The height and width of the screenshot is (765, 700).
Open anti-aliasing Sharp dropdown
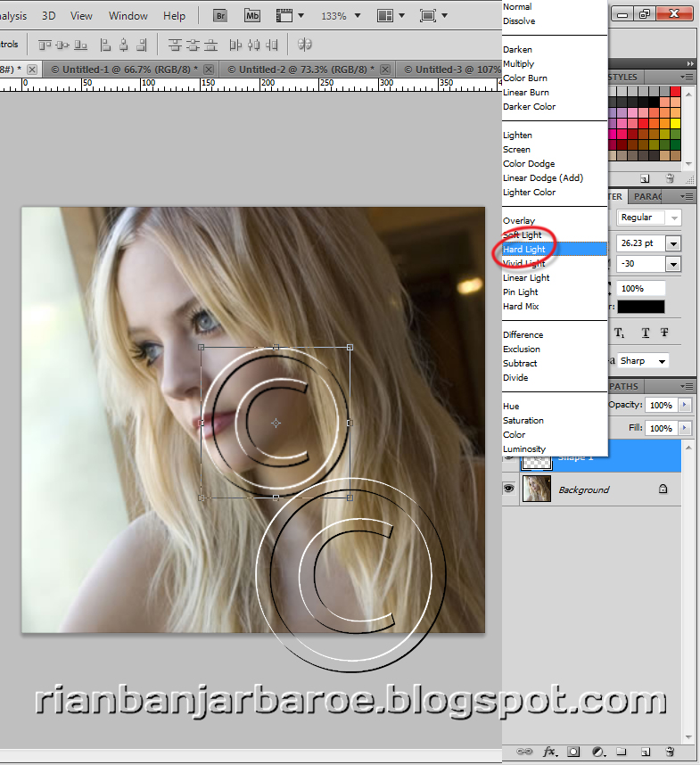point(643,361)
